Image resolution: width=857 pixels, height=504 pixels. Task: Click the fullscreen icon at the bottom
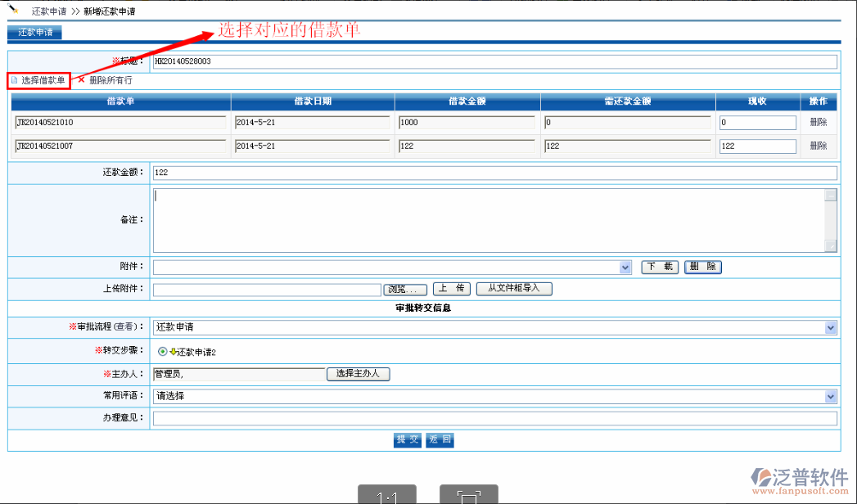tap(468, 497)
